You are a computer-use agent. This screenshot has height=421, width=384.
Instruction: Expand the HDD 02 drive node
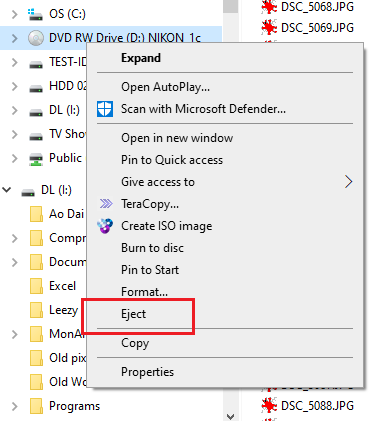[14, 87]
